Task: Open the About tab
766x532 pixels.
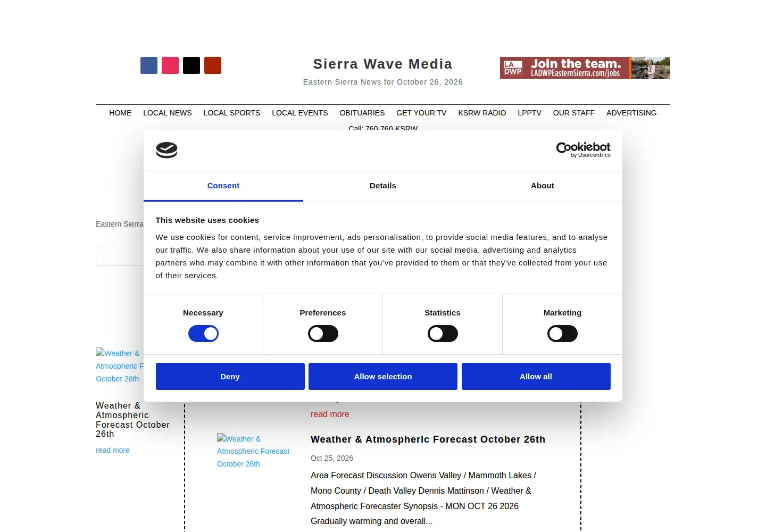Action: pyautogui.click(x=543, y=186)
